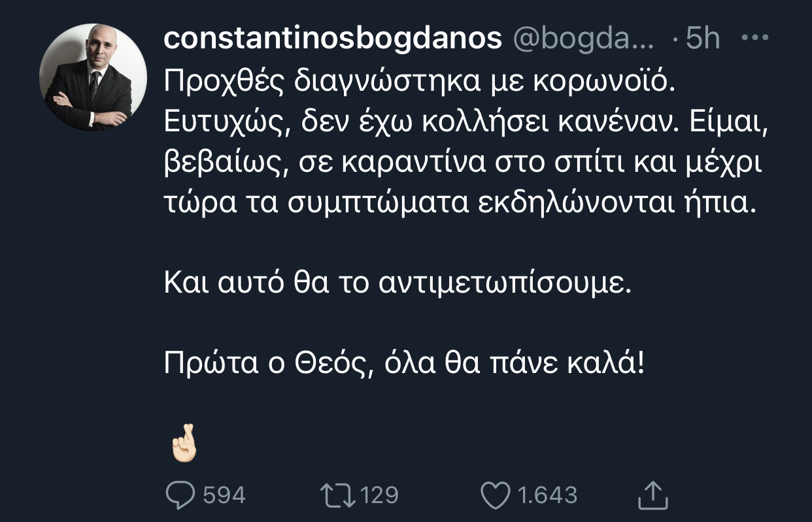Screen dimensions: 812x522
Task: Click the 1.643 likes count
Action: point(548,495)
